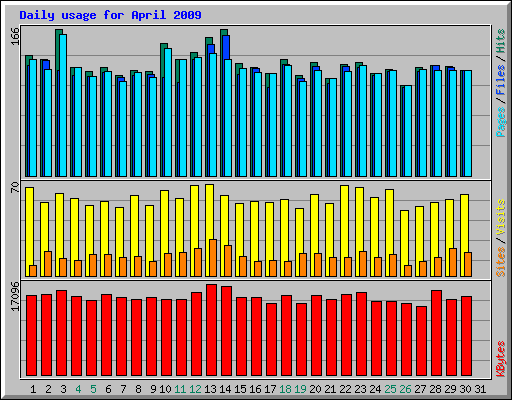This screenshot has height=400, width=512.
Task: Click the red KBytes bar for day 28
Action: point(436,333)
